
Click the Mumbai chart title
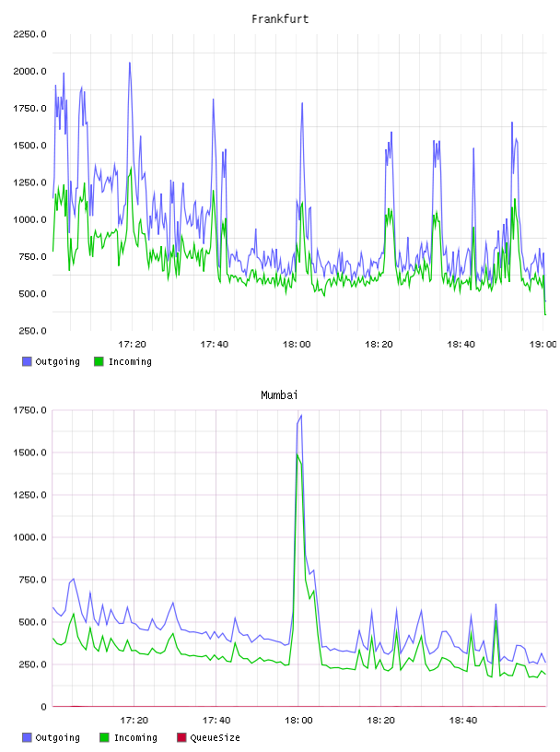coord(279,395)
